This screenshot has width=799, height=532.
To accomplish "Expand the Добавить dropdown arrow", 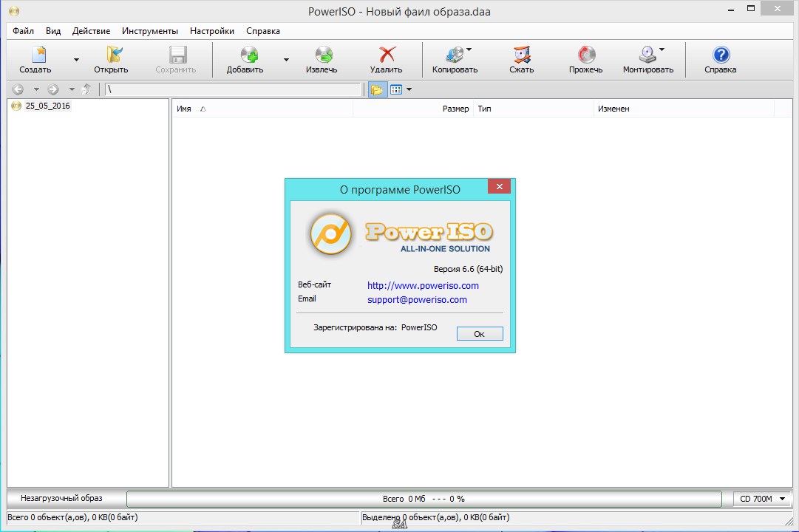I will 286,60.
